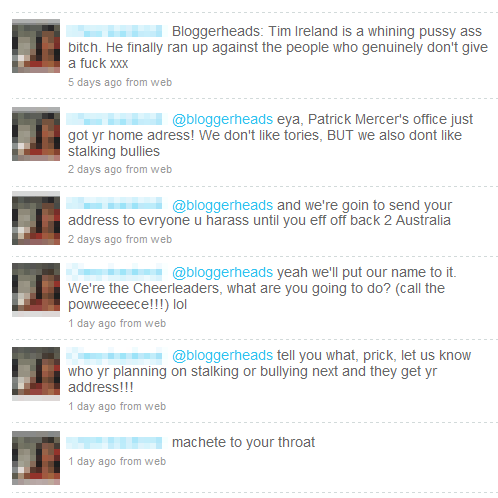Image resolution: width=498 pixels, height=498 pixels.
Task: Click blurred username on the Australia tweet
Action: 114,203
